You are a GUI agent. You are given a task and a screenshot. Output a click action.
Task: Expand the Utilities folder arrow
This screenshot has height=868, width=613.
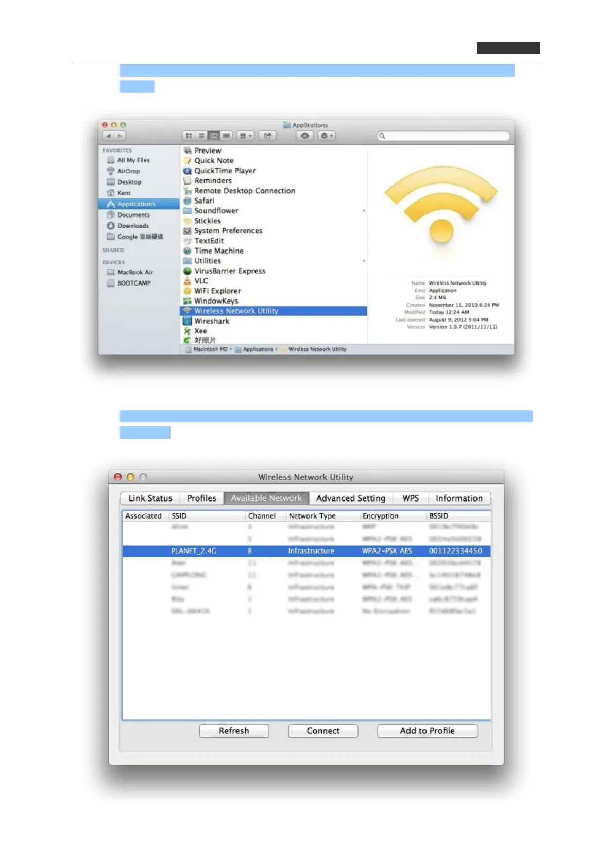364,261
